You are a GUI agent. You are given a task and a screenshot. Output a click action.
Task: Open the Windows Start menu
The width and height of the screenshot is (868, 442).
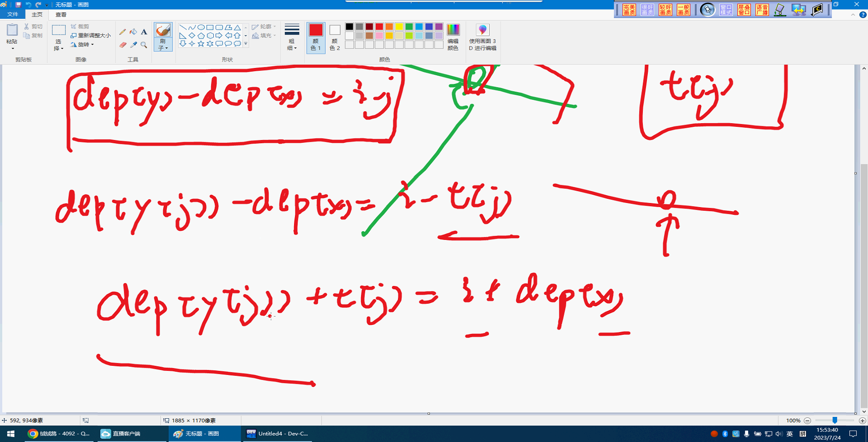(11, 434)
